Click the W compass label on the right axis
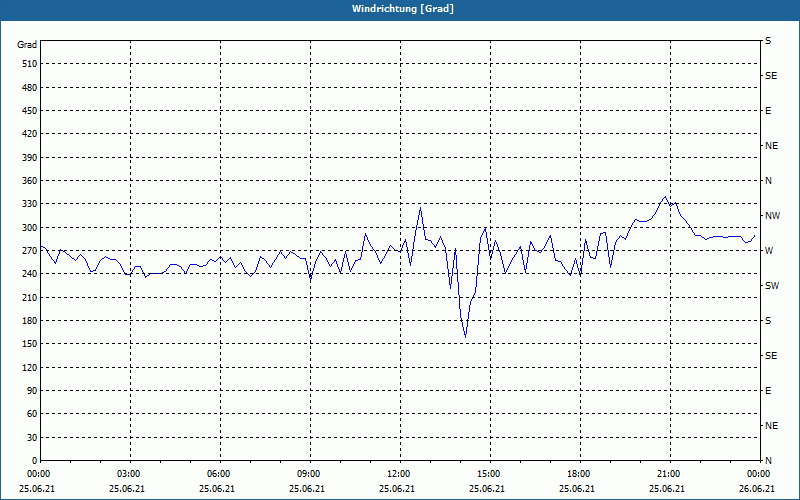This screenshot has width=800, height=500. coord(769,251)
